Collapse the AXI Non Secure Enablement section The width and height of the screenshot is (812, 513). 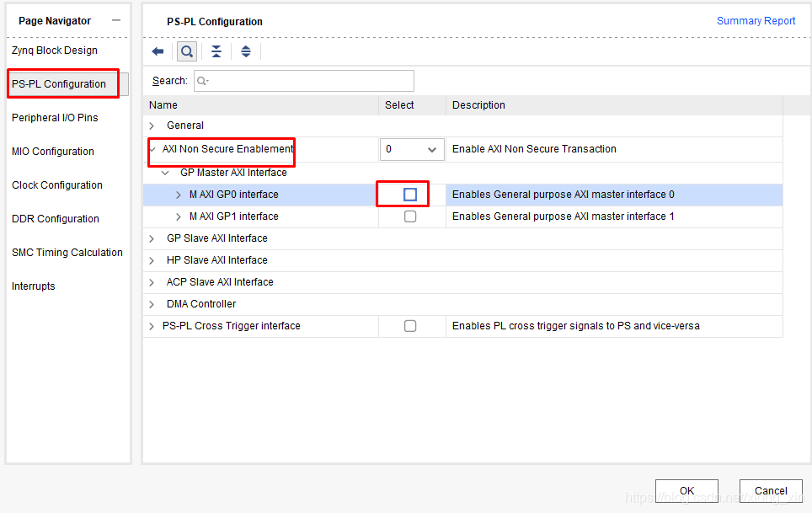[x=152, y=150]
